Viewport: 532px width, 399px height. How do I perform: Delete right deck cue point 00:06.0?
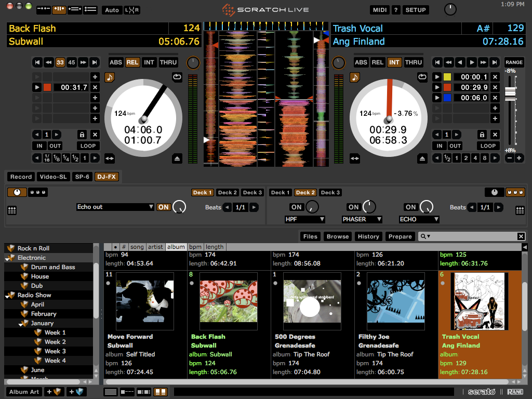click(x=495, y=98)
